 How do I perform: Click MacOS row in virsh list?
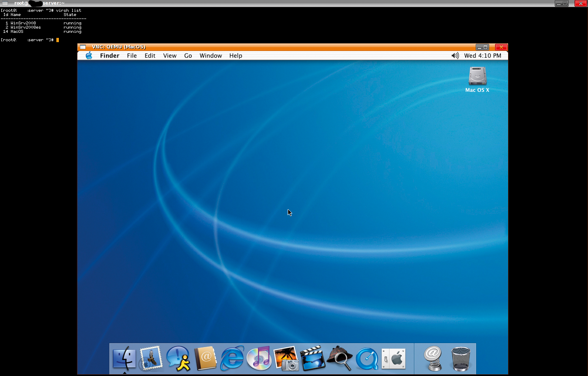point(43,32)
